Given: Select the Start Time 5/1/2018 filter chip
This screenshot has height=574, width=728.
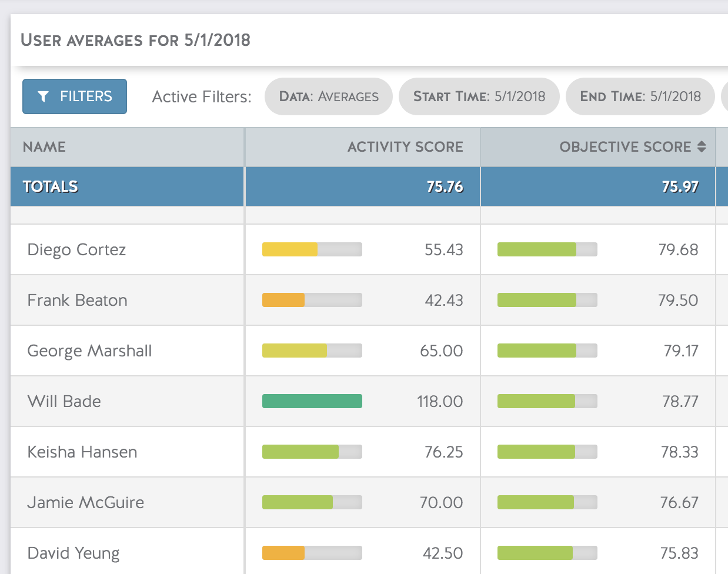Looking at the screenshot, I should click(479, 96).
